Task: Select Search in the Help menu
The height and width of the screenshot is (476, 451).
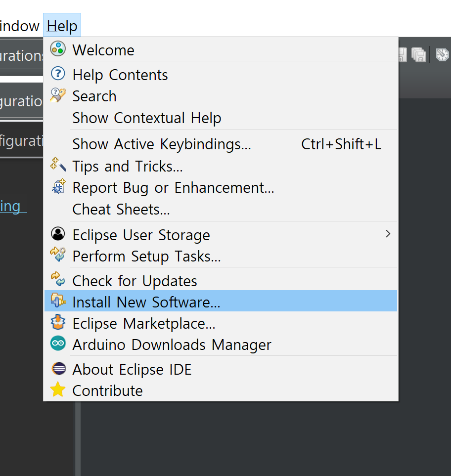Action: 221,96
